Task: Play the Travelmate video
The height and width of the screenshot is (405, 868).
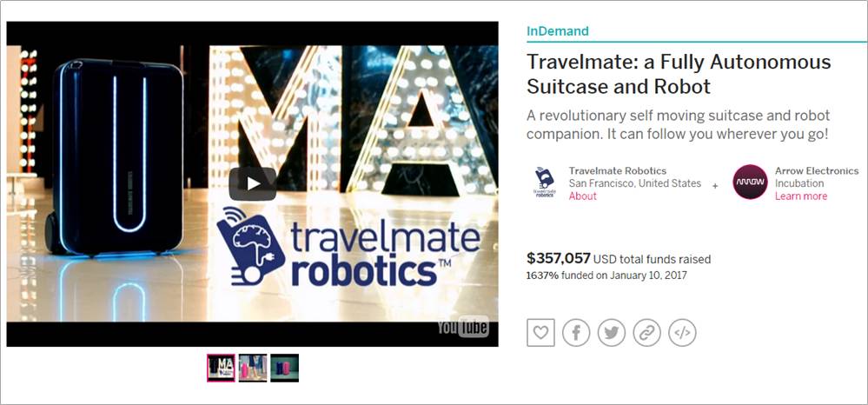Action: point(253,183)
